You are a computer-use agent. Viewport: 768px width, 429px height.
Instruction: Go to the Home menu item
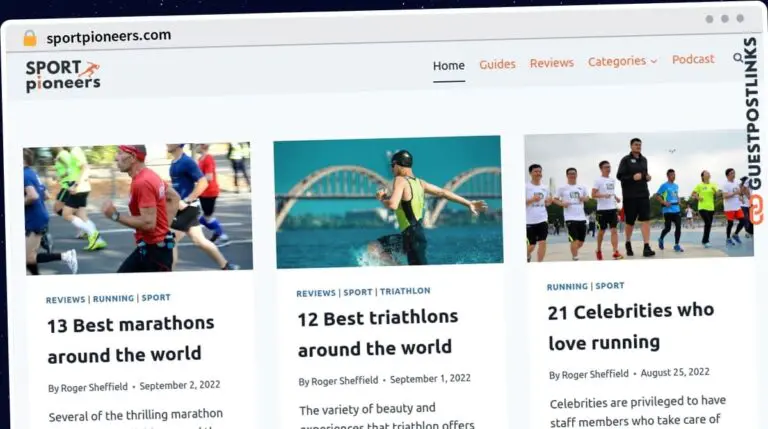(x=449, y=66)
